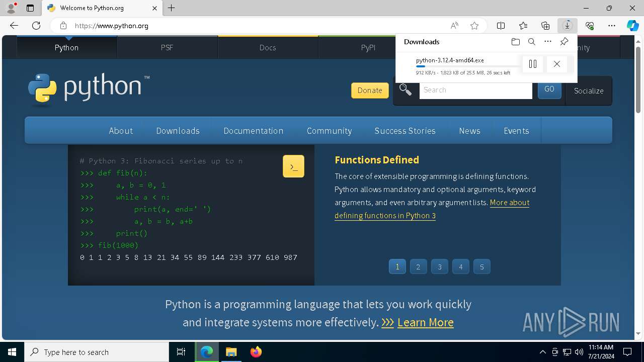644x362 pixels.
Task: Select the Docs top navigation tab
Action: pos(268,47)
